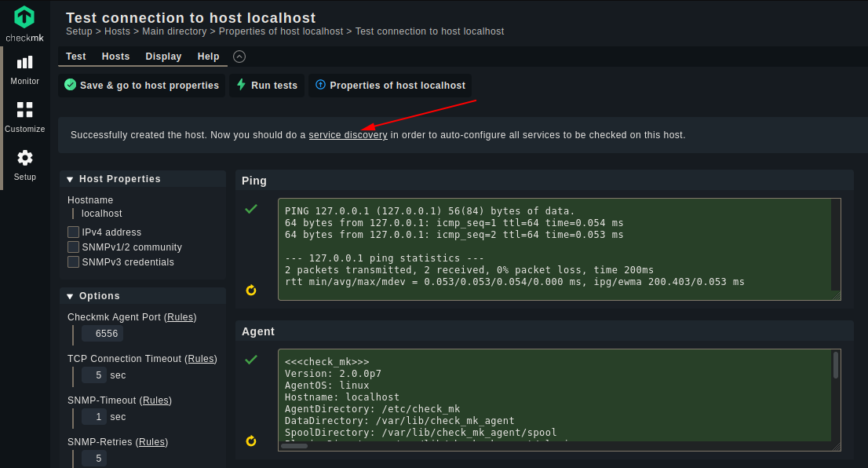The height and width of the screenshot is (468, 868).
Task: Collapse the Options section
Action: tap(70, 296)
